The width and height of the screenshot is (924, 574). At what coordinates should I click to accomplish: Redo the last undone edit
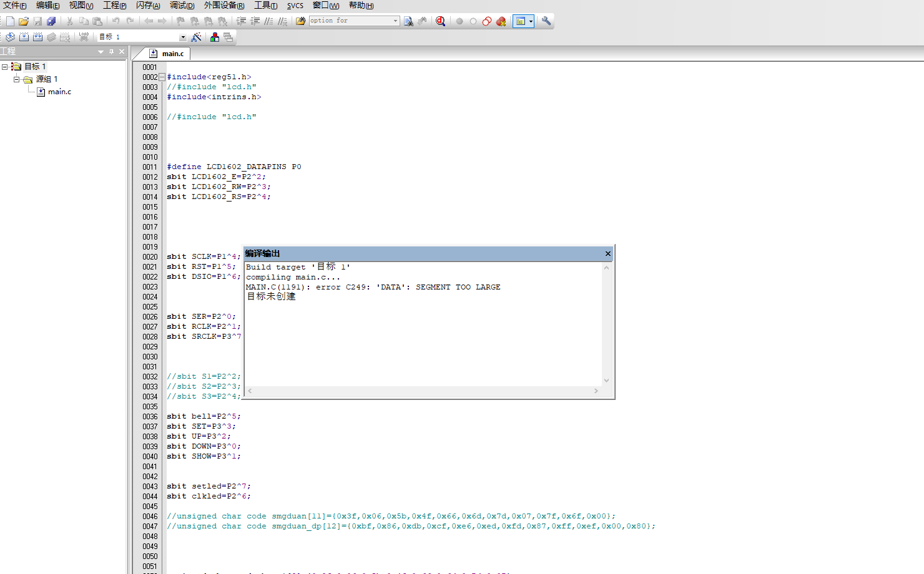coord(130,21)
